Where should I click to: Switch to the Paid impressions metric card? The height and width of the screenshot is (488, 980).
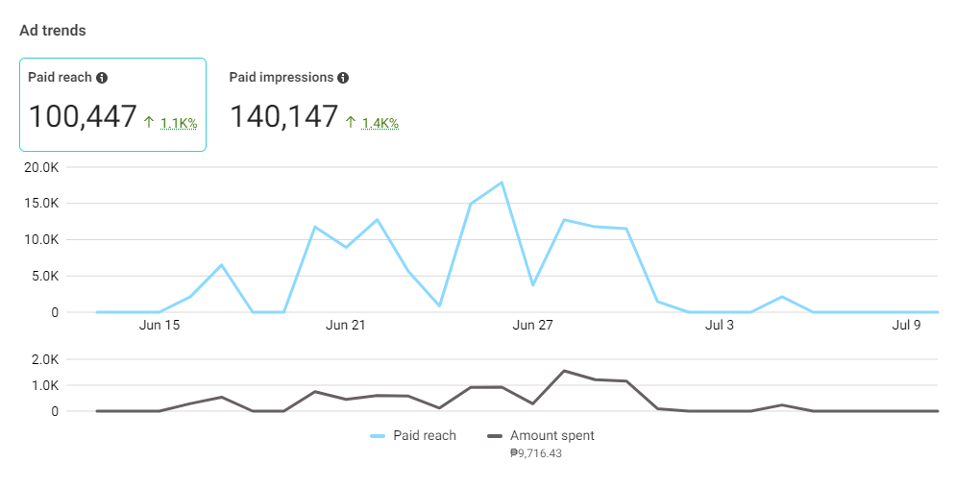tap(313, 105)
